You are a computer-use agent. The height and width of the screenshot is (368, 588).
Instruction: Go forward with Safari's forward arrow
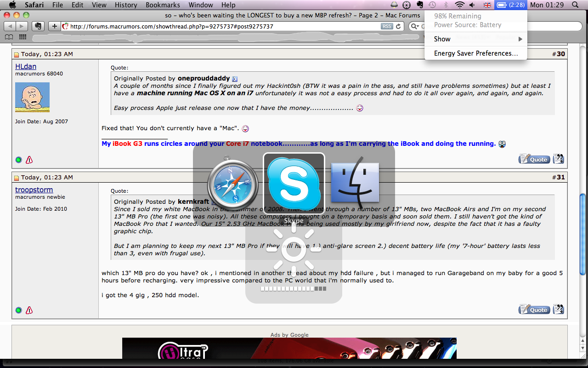tap(22, 26)
